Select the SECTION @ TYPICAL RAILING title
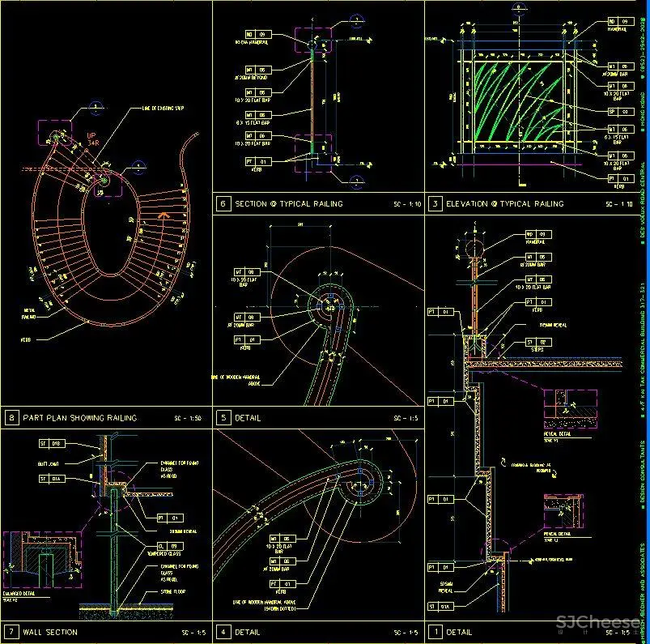 (x=288, y=204)
